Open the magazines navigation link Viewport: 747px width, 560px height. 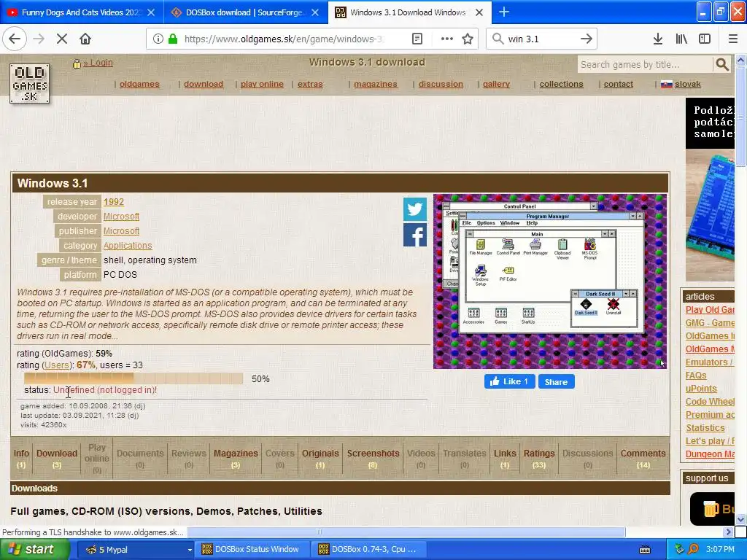pos(376,84)
